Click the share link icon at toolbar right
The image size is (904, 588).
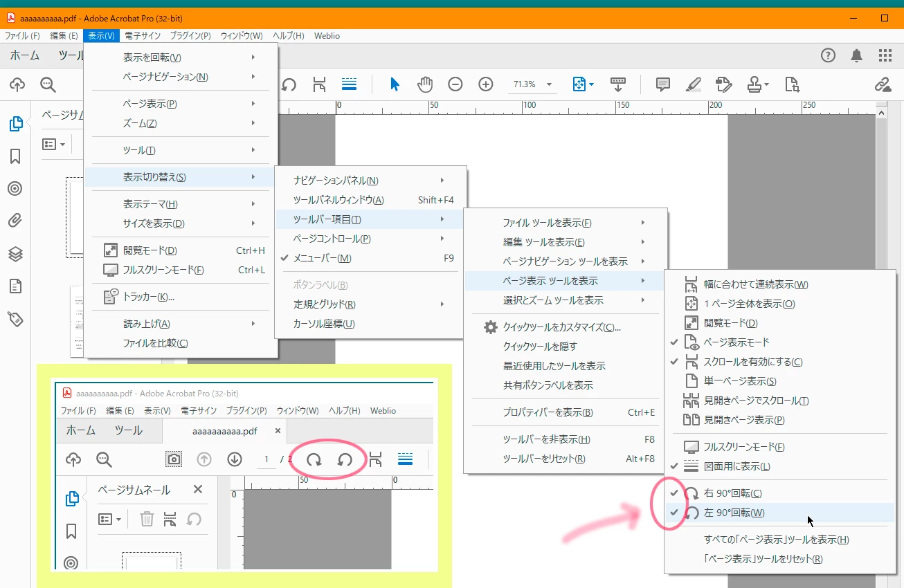click(x=883, y=84)
